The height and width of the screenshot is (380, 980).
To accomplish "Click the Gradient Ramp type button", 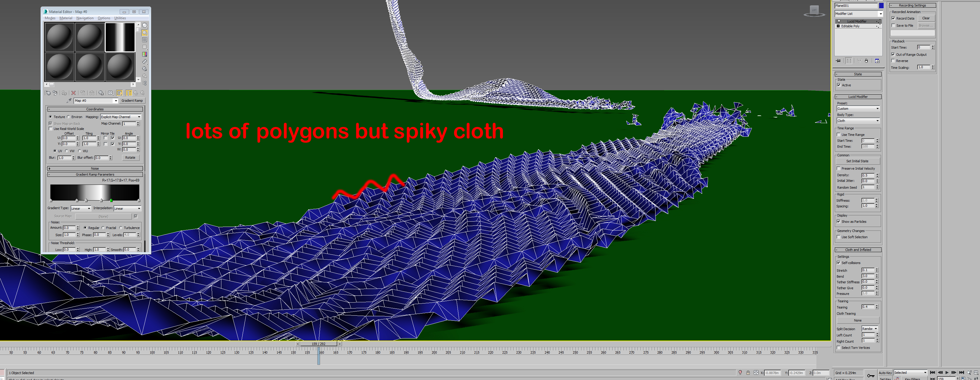I will (132, 101).
